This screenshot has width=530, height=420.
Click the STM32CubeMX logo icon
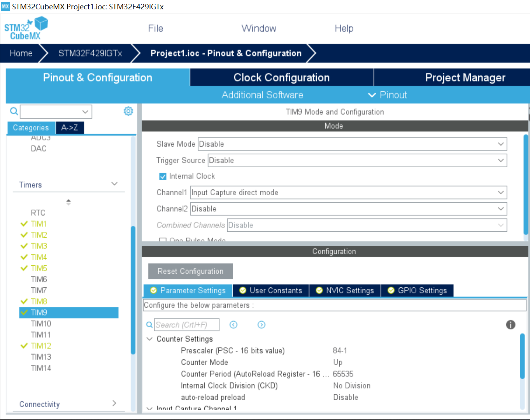point(26,28)
